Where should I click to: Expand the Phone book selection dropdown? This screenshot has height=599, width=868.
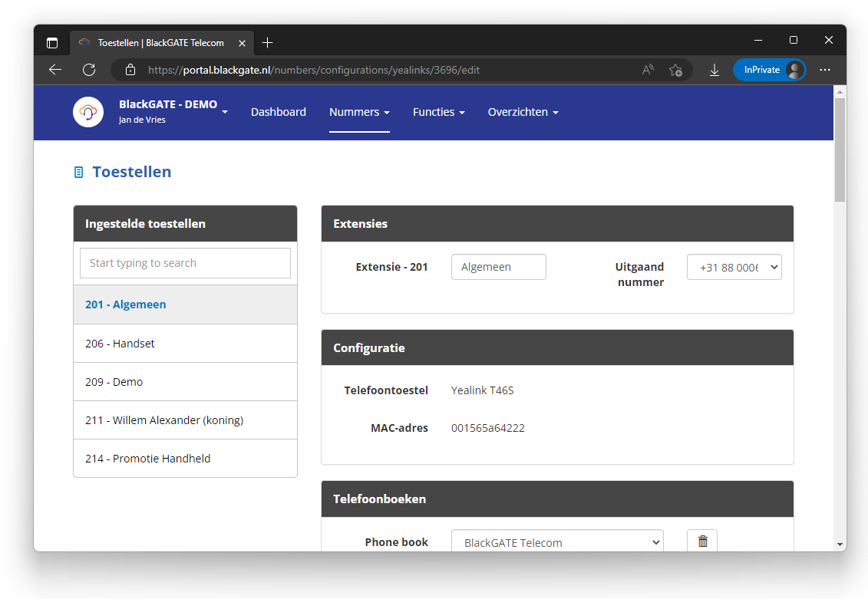pyautogui.click(x=557, y=542)
